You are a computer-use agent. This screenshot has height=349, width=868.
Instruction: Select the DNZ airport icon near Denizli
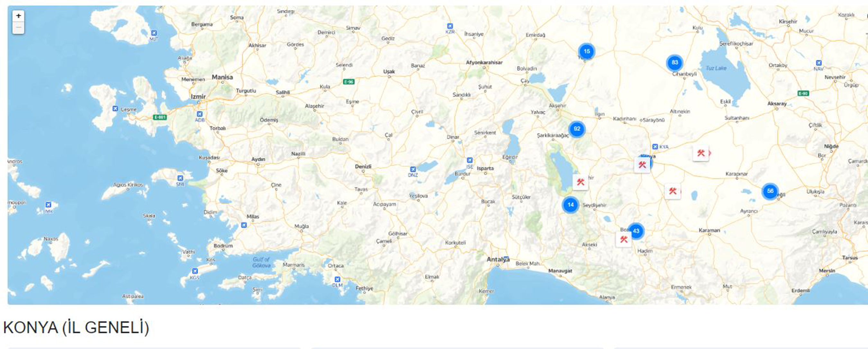[413, 169]
